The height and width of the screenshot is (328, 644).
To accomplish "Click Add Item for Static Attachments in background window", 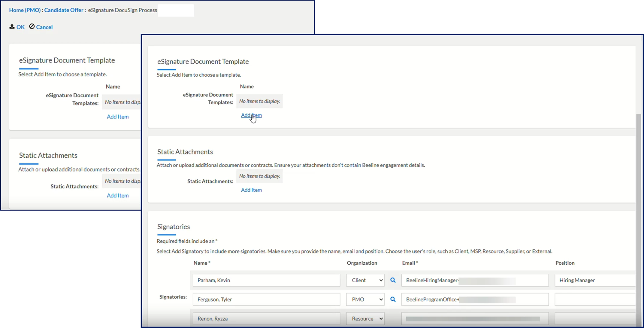I will coord(118,196).
